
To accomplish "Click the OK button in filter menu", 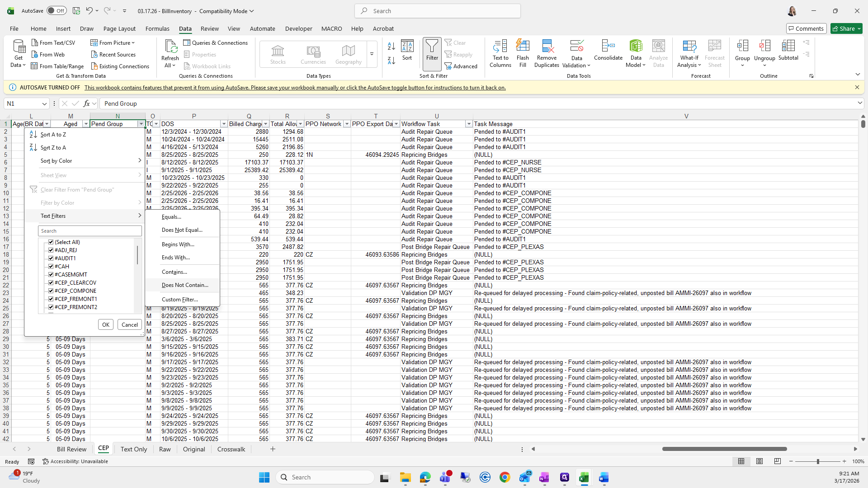I will [106, 324].
